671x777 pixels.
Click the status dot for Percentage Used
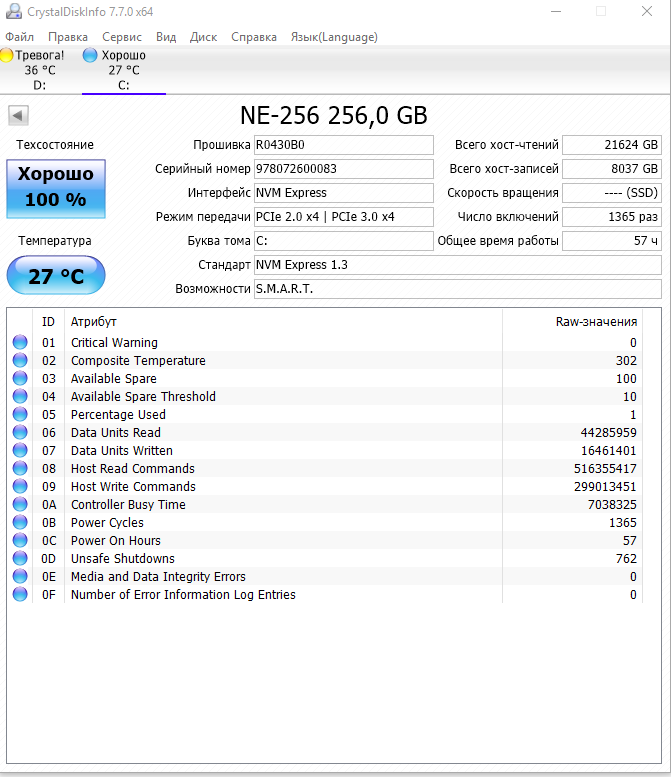coord(20,414)
